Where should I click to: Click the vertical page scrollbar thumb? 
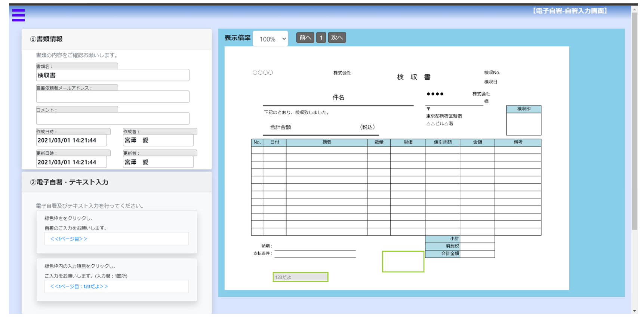tap(635, 121)
